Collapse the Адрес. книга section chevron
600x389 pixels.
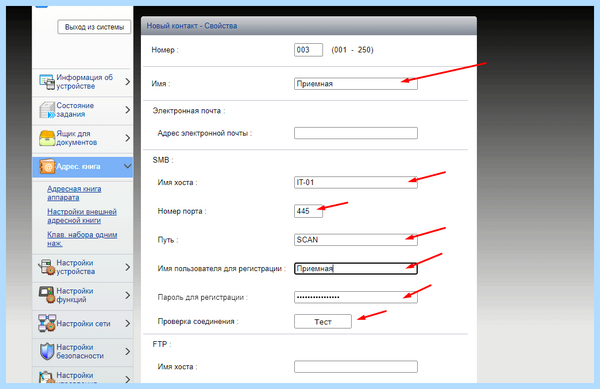click(x=127, y=166)
